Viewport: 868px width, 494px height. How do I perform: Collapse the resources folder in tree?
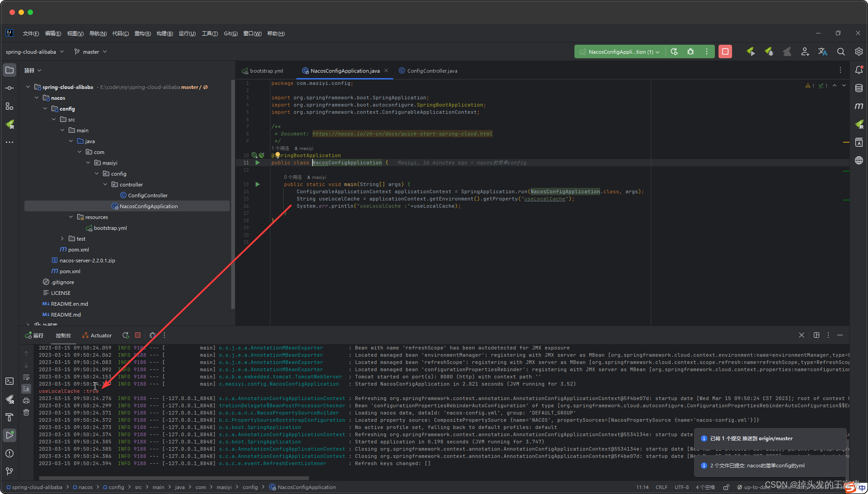pos(71,217)
